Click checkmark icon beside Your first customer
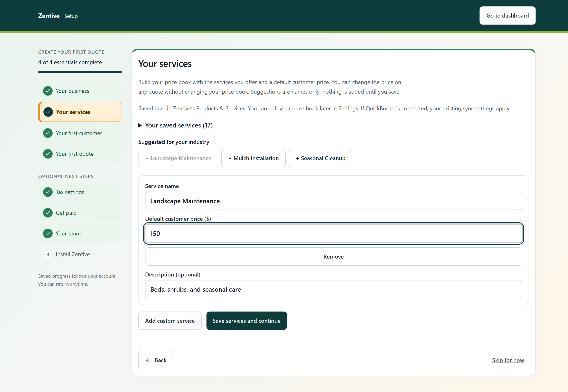The image size is (568, 392). (x=48, y=133)
